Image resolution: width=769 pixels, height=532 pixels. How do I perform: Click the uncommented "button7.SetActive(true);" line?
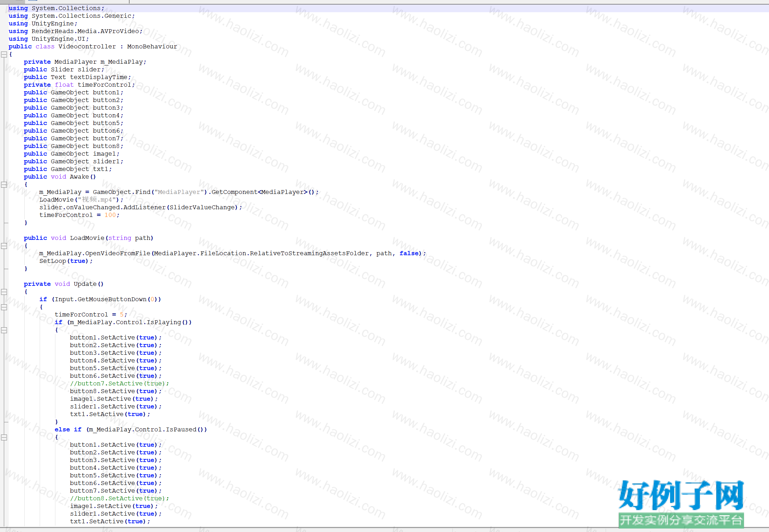click(116, 491)
